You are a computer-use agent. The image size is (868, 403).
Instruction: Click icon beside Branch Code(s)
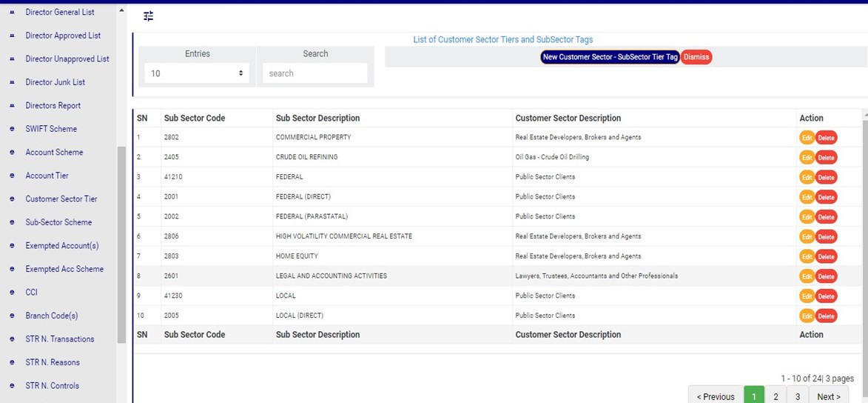(x=12, y=316)
